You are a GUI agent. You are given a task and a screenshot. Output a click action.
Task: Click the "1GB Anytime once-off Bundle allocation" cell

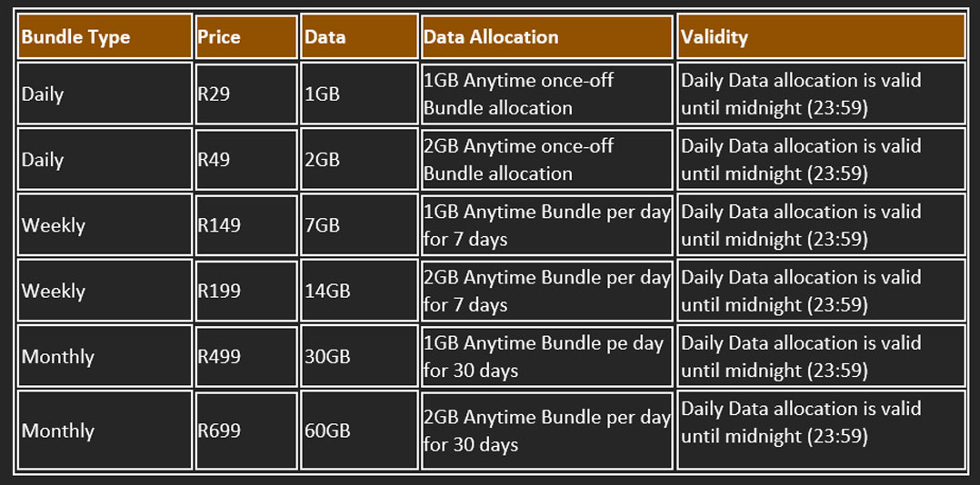click(518, 94)
